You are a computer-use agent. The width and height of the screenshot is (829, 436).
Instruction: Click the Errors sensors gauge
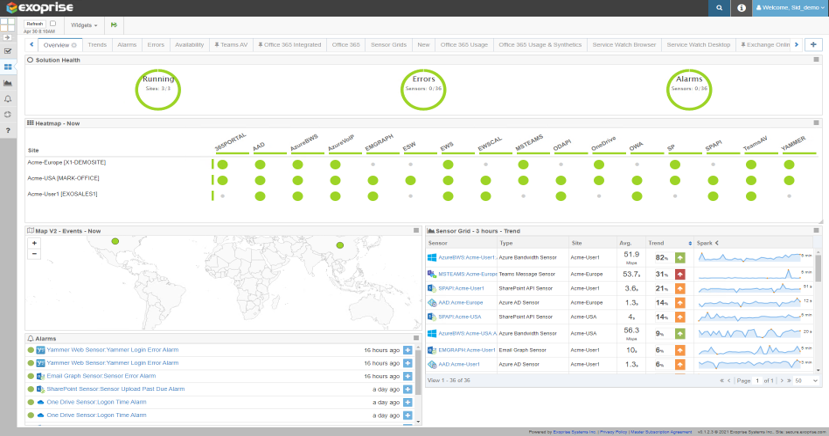click(423, 89)
